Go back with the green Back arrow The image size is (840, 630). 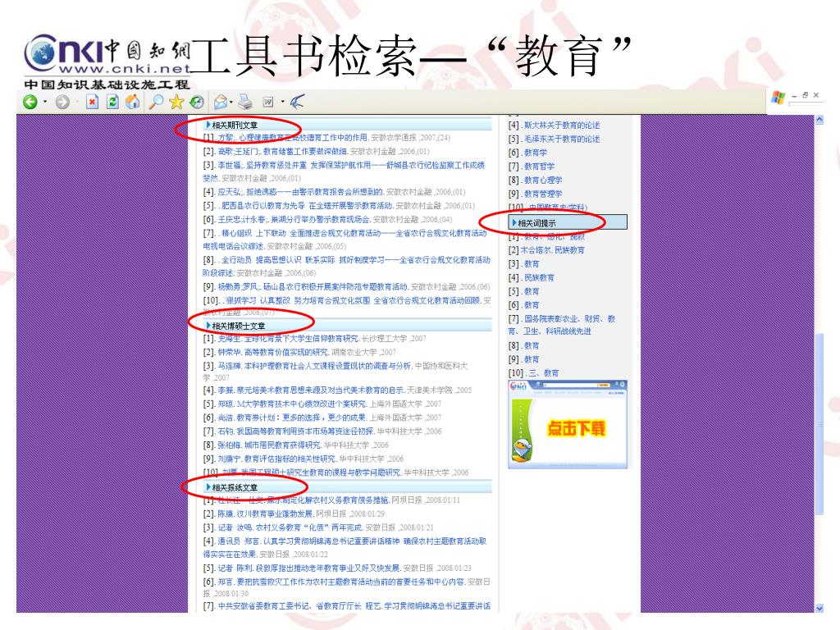[x=30, y=101]
